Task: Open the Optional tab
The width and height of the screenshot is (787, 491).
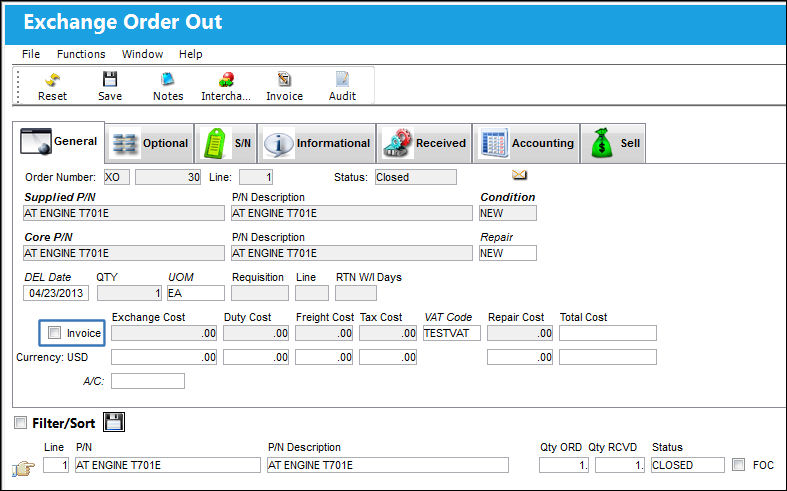Action: click(150, 144)
